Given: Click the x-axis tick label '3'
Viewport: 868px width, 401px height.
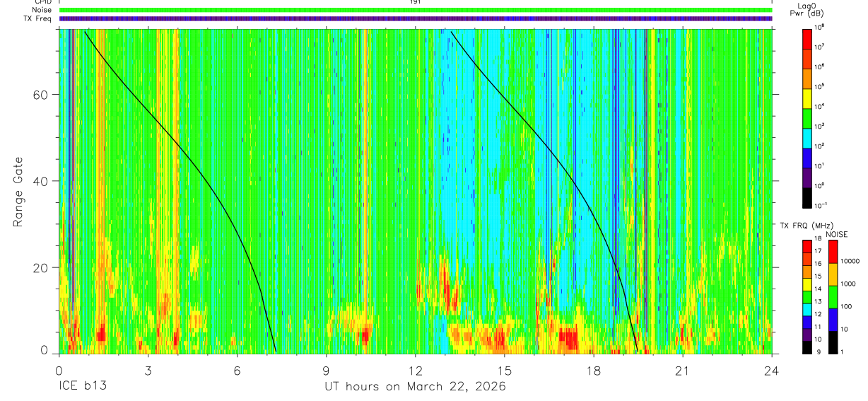Looking at the screenshot, I should click(148, 371).
